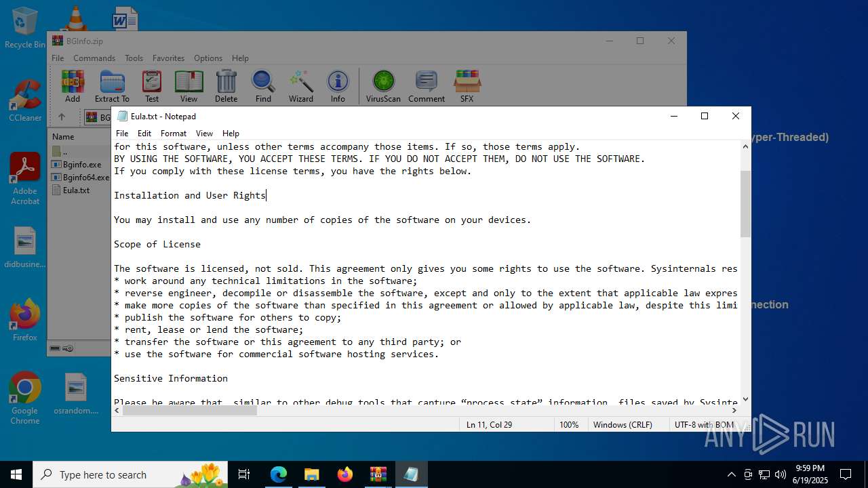
Task: Open Adobe Acrobat desktop shortcut
Action: pos(25,178)
